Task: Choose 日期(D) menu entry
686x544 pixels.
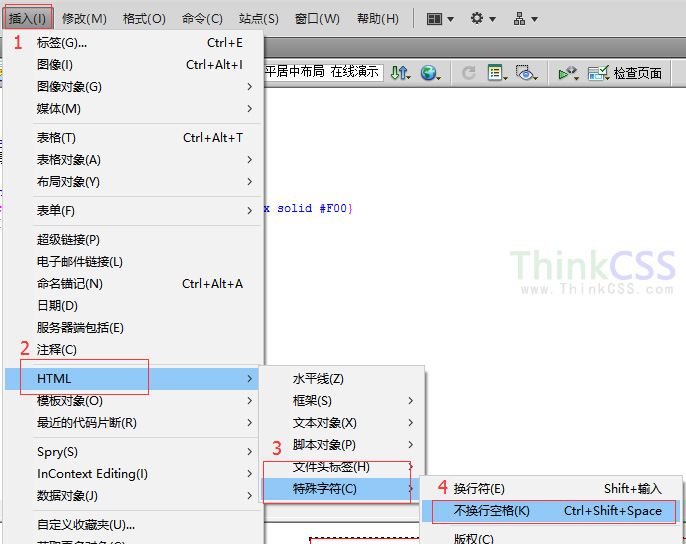Action: 133,305
